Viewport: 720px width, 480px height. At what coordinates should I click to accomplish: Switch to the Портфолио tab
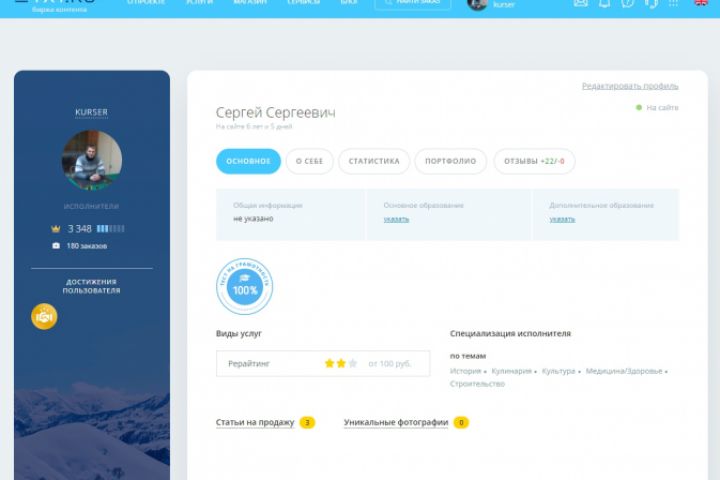point(450,161)
